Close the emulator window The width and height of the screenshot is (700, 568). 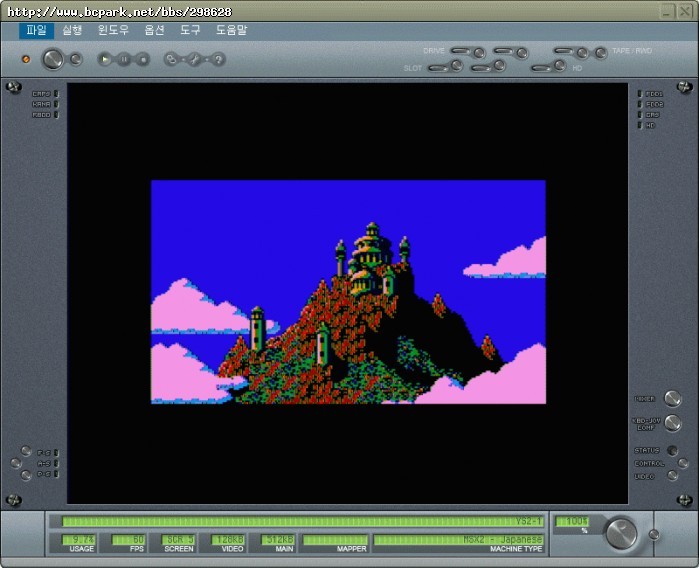coord(685,12)
